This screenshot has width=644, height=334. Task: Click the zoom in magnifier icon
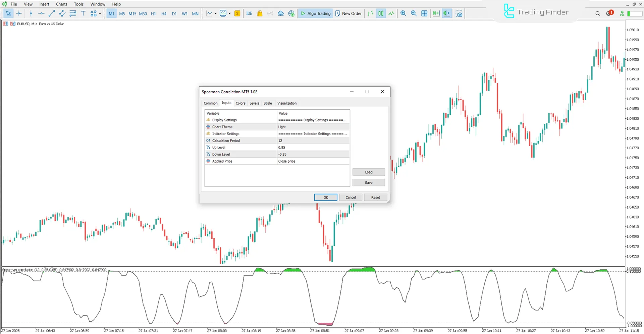pos(403,13)
